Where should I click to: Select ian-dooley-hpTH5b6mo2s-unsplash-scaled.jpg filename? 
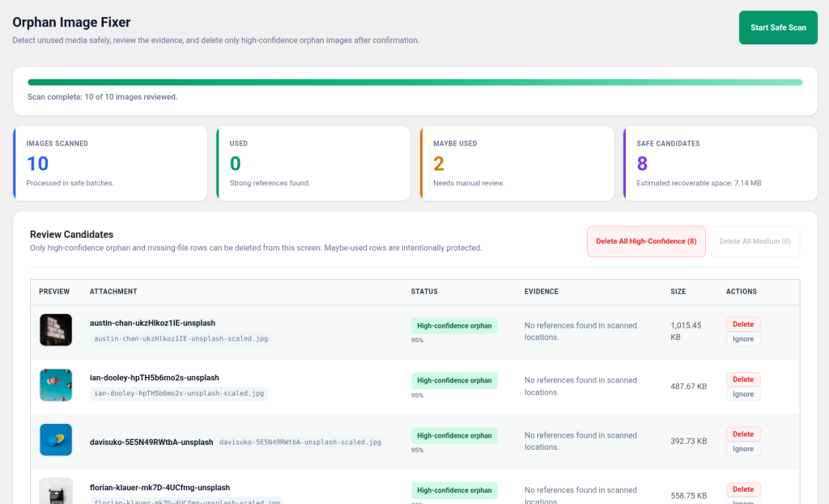click(x=179, y=394)
